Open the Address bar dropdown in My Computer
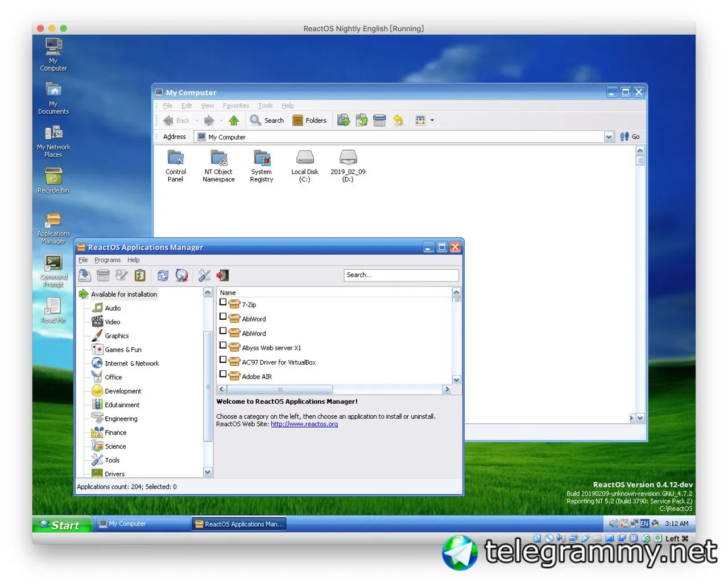The image size is (728, 587). pyautogui.click(x=609, y=137)
